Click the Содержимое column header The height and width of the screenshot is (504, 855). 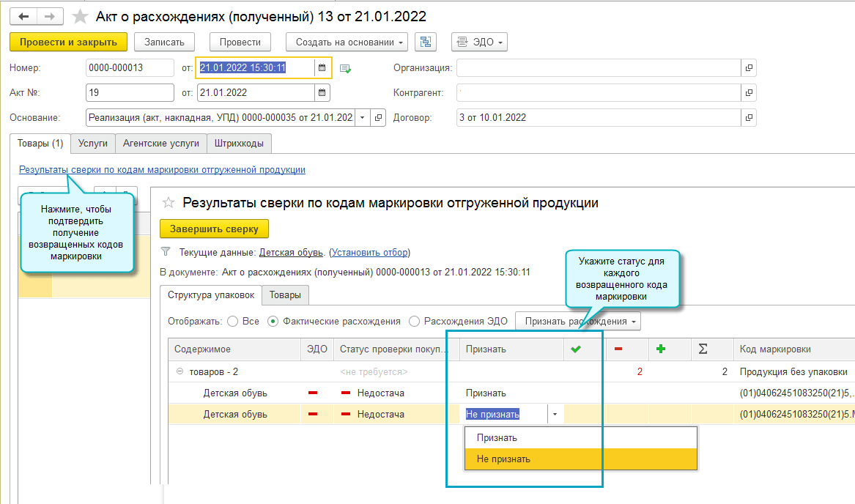pyautogui.click(x=234, y=349)
